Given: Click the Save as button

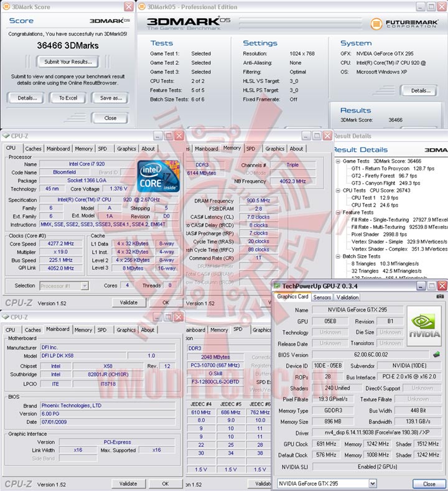Looking at the screenshot, I should pyautogui.click(x=111, y=98).
